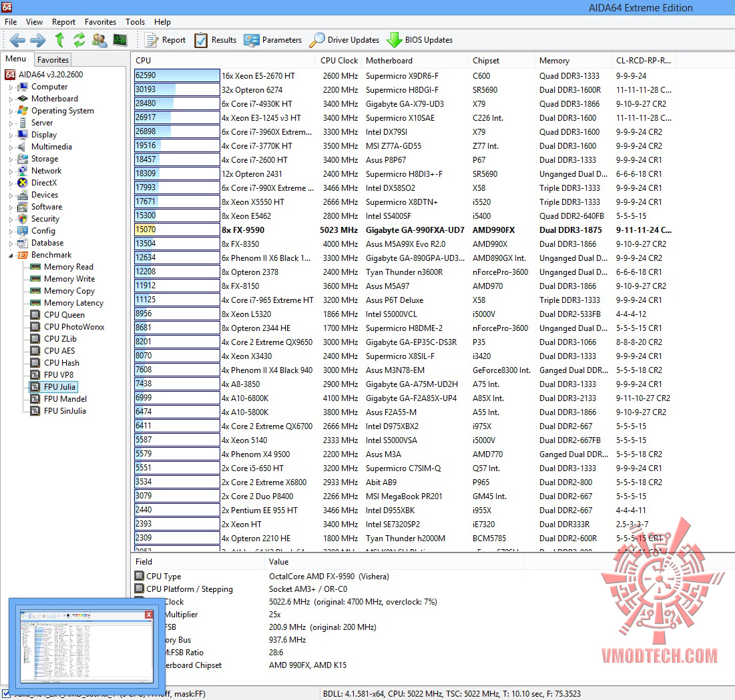Select the Memory Latency benchmark

pyautogui.click(x=67, y=303)
